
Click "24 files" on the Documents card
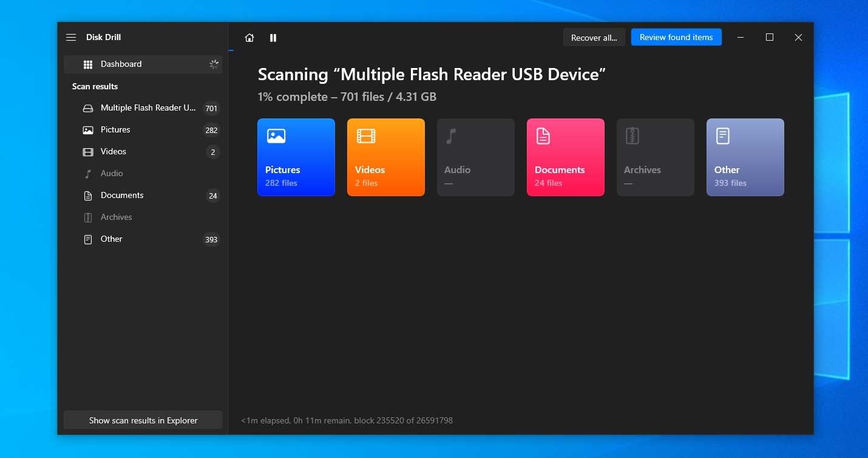548,183
